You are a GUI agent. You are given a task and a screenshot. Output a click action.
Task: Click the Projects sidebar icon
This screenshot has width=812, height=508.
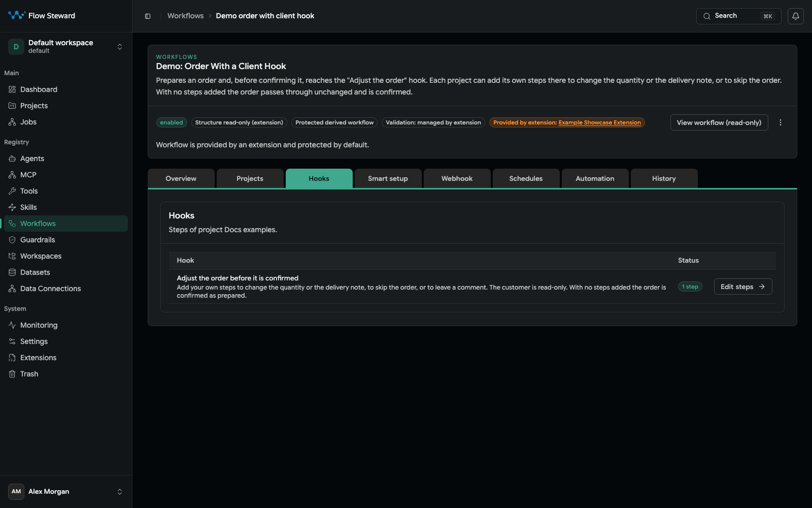[x=12, y=106]
